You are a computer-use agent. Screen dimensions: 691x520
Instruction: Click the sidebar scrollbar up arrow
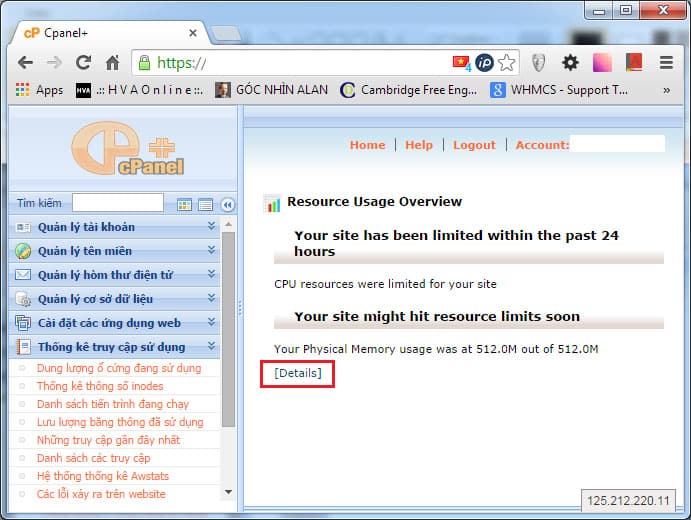point(228,225)
